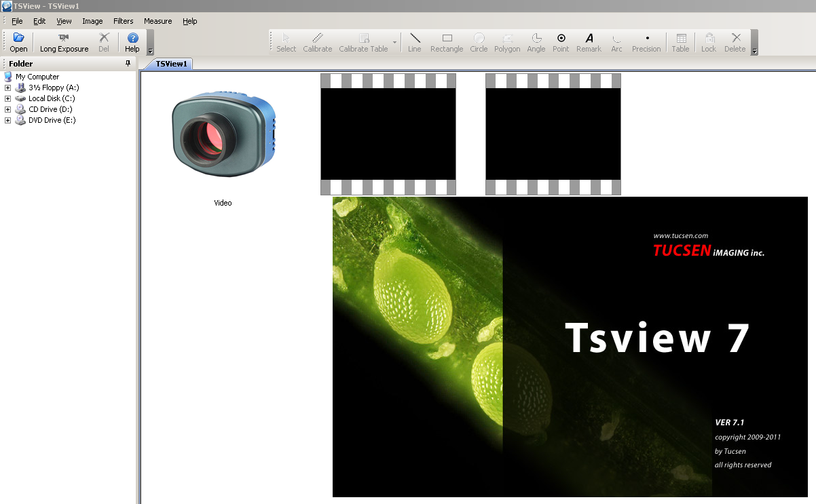Click the www.tucsen.com text on the splash
This screenshot has height=504, width=816.
point(681,235)
